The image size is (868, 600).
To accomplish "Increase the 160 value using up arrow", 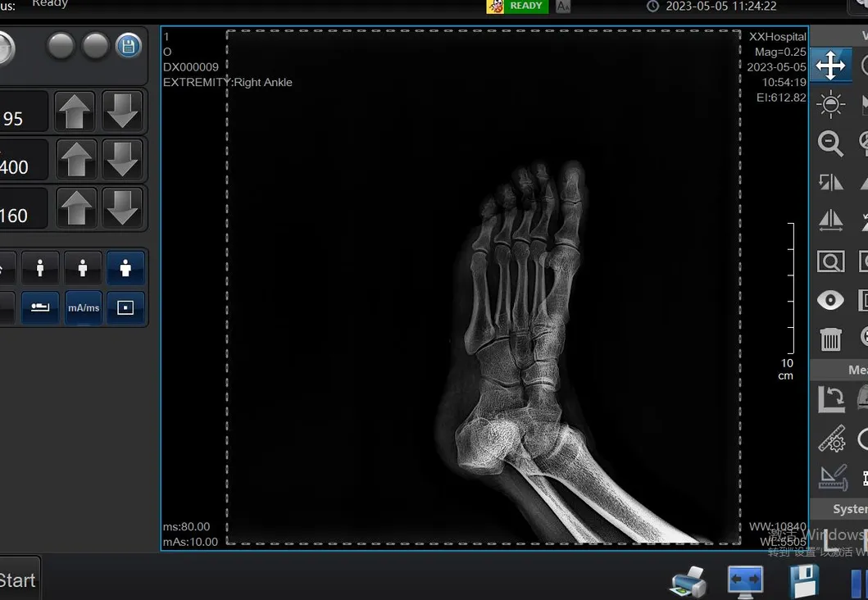I will point(75,207).
